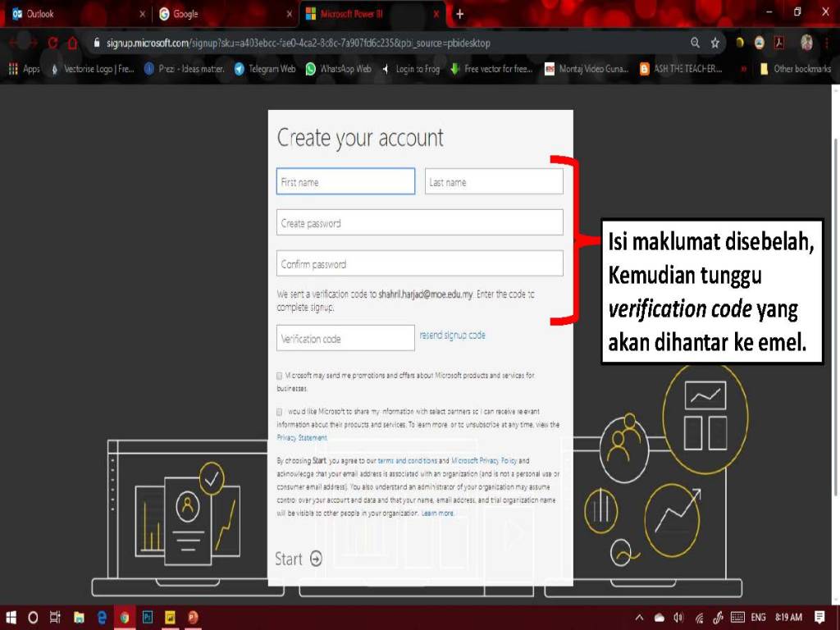Bookmark page with star icon
The width and height of the screenshot is (840, 630).
click(715, 43)
